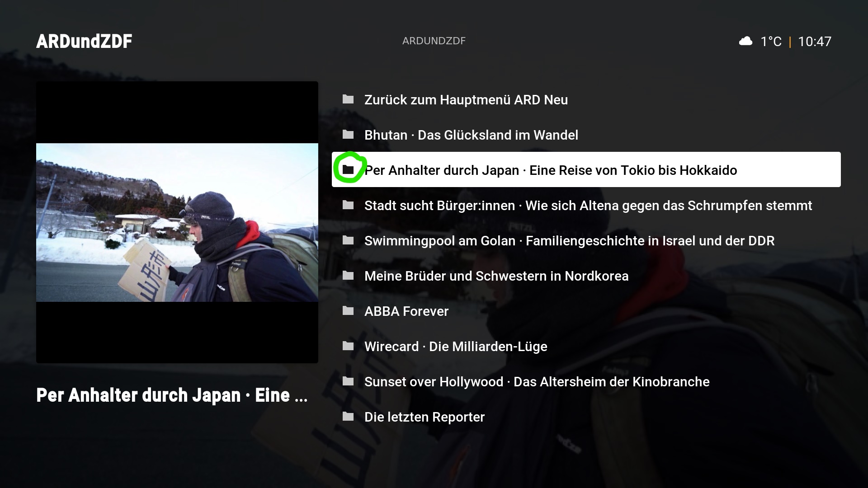Open Wirecard · Die Milliarden-Lüge
Image resolution: width=868 pixels, height=488 pixels.
[x=586, y=346]
